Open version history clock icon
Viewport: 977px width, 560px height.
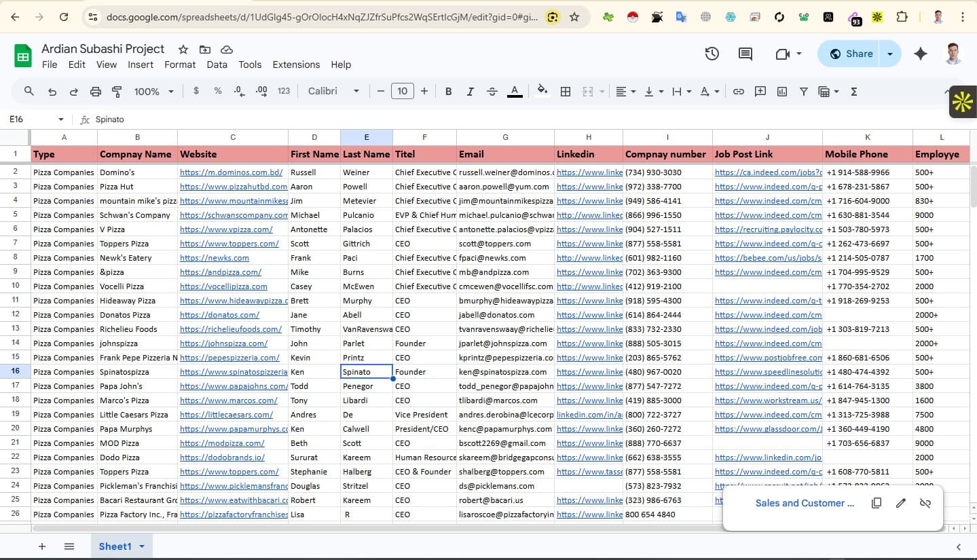tap(712, 54)
